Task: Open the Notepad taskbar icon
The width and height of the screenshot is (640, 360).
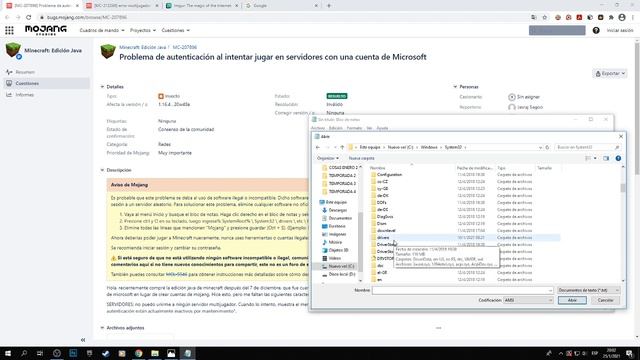Action: (x=188, y=353)
